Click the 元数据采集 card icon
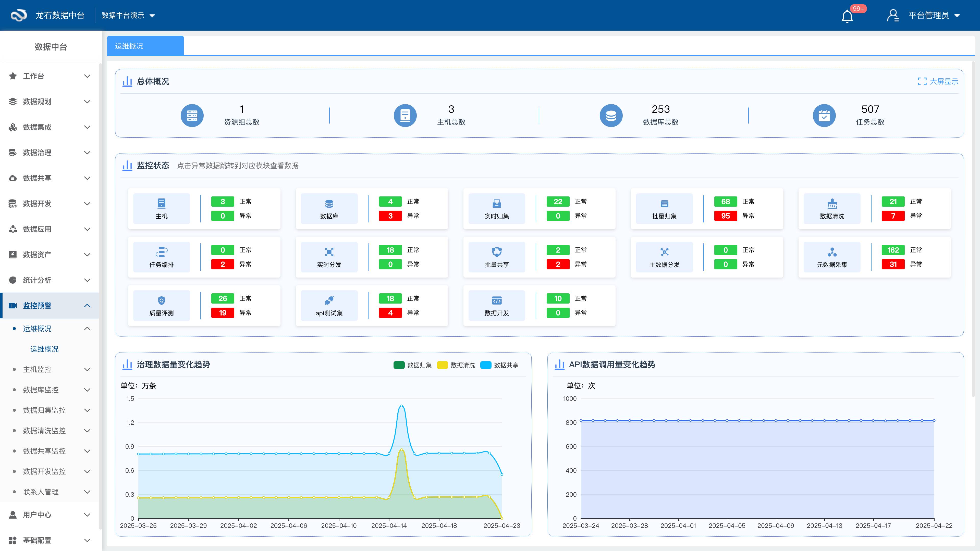This screenshot has width=980, height=551. click(x=832, y=252)
